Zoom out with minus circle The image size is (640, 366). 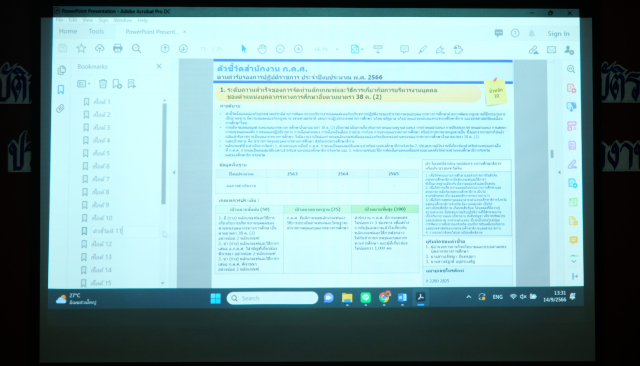[280, 49]
